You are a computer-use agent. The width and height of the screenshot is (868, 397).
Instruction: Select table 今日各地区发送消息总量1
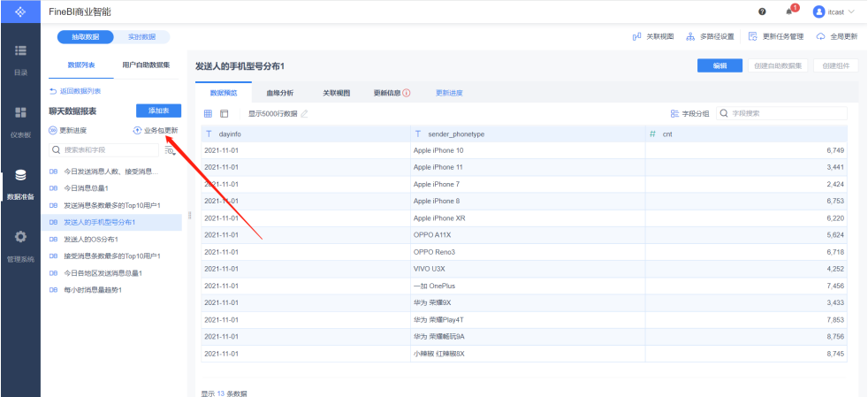click(x=111, y=273)
